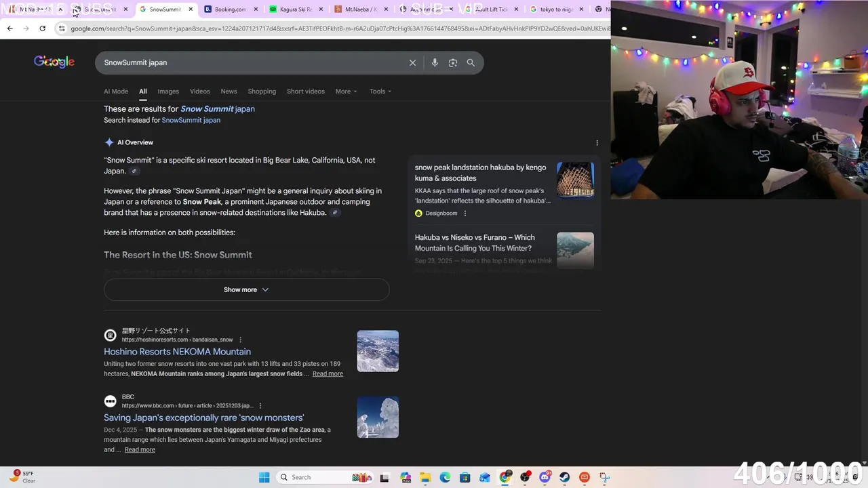This screenshot has width=868, height=488.
Task: Open options for the BBC result
Action: (260, 406)
